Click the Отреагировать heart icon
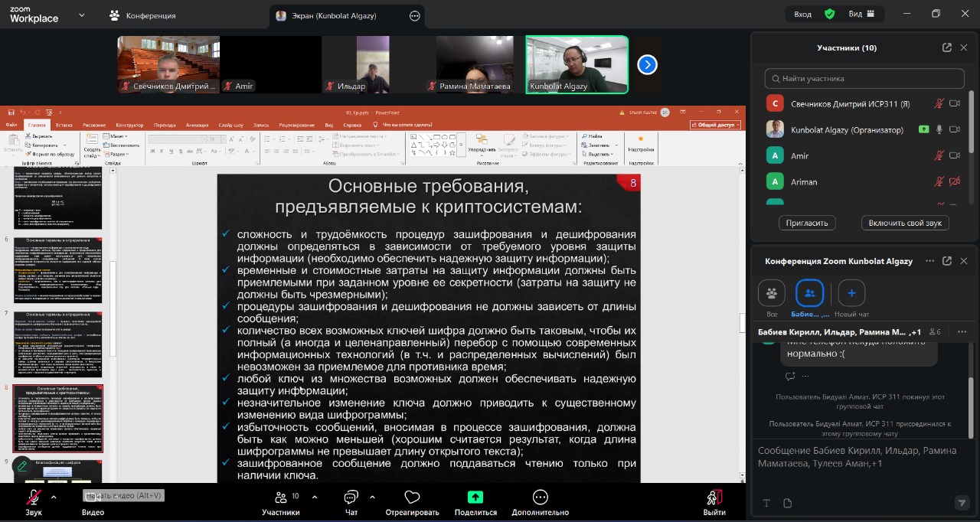This screenshot has height=522, width=980. (x=412, y=498)
